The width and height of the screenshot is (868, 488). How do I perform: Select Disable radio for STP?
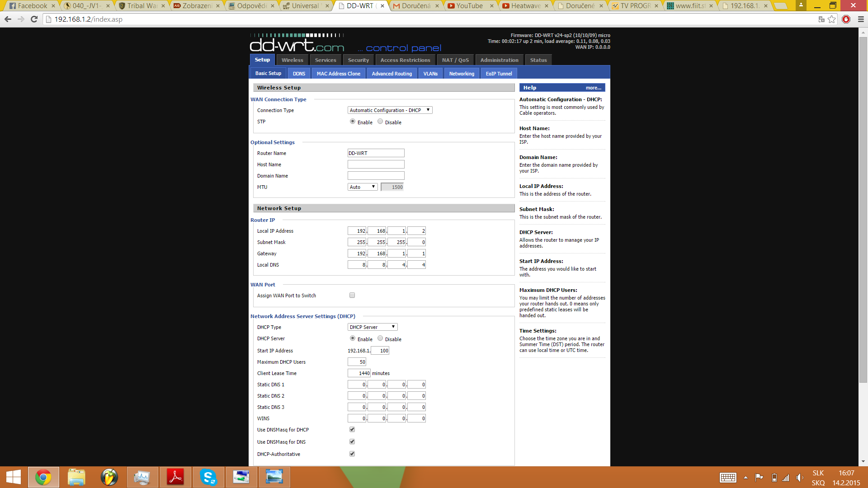[x=380, y=122]
